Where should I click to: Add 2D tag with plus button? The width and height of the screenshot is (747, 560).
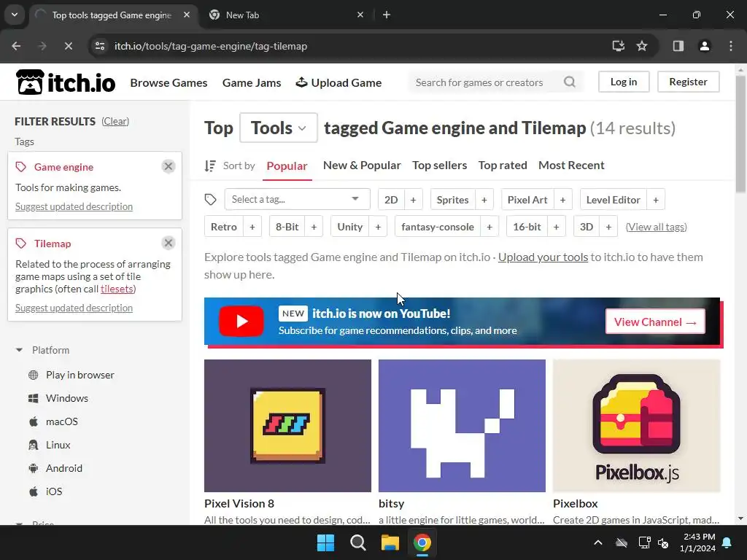(413, 200)
